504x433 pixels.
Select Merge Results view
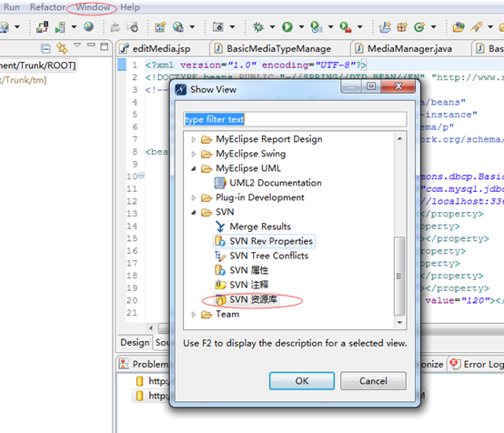[x=260, y=227]
